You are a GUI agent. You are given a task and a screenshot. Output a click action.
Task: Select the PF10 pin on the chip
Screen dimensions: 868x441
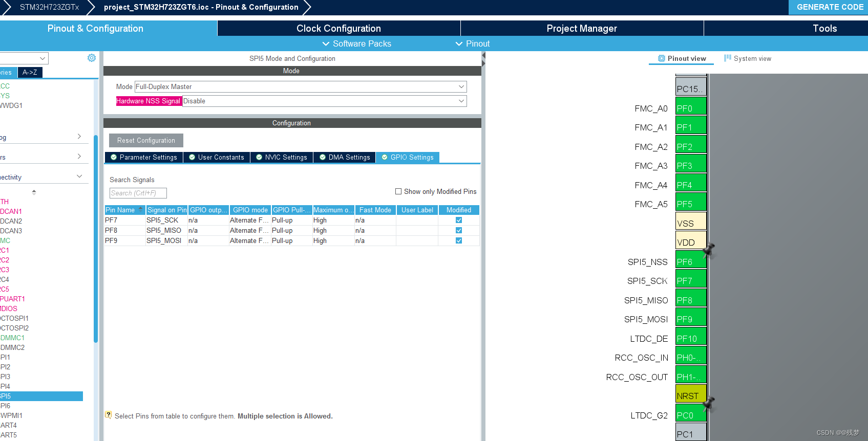point(691,336)
